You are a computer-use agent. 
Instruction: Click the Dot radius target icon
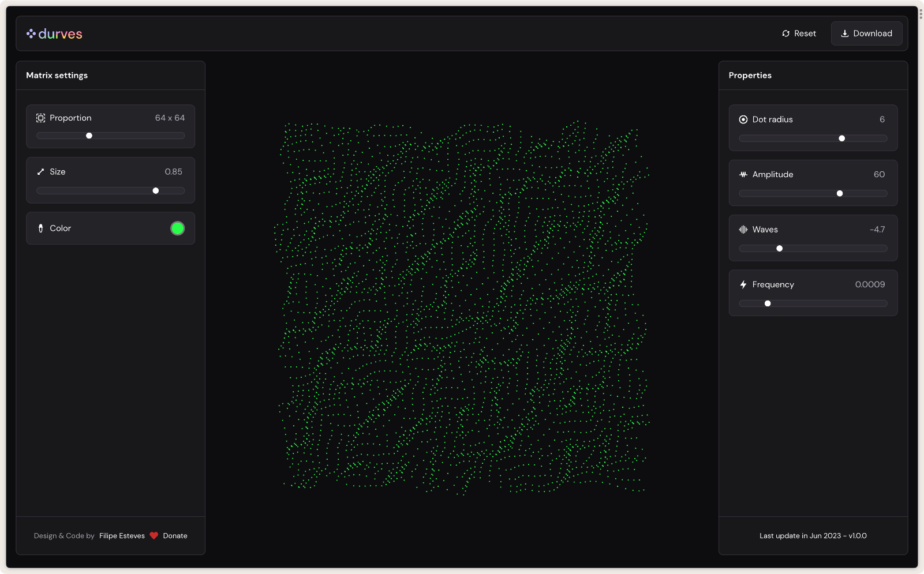743,119
